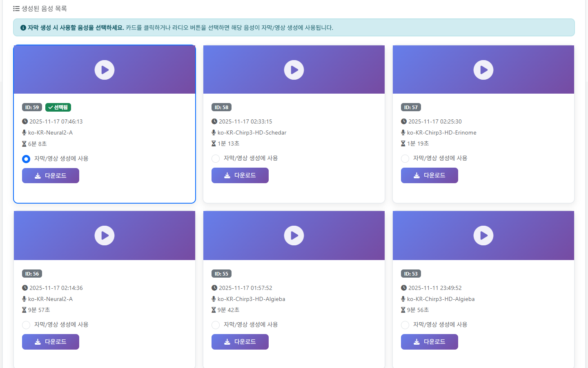Click the ID: 55 badge
This screenshot has width=588, height=368.
[x=221, y=274]
